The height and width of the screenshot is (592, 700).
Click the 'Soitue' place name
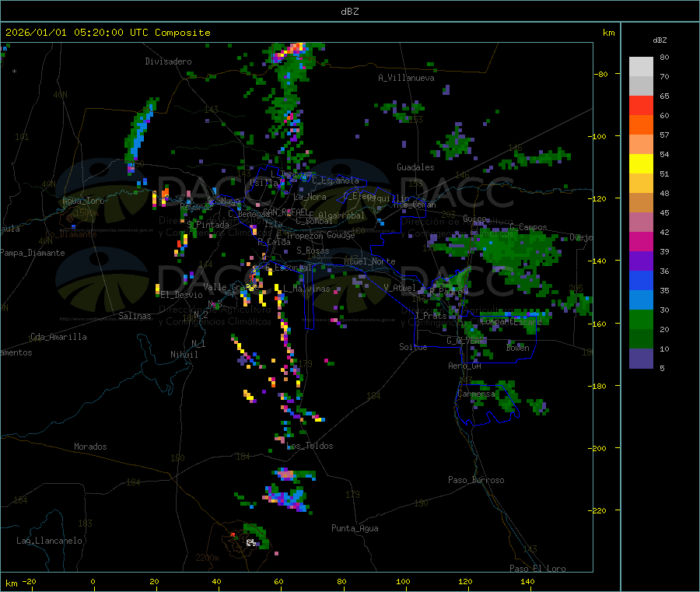coord(413,347)
